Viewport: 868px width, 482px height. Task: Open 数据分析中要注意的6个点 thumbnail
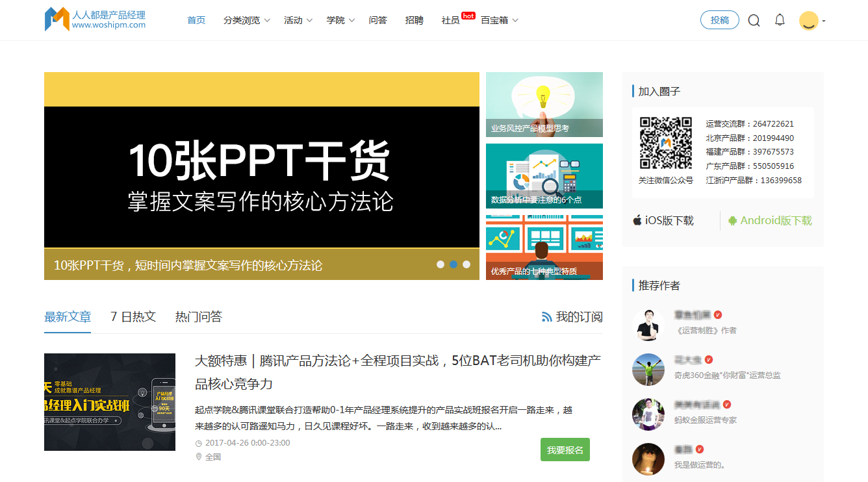coord(544,176)
